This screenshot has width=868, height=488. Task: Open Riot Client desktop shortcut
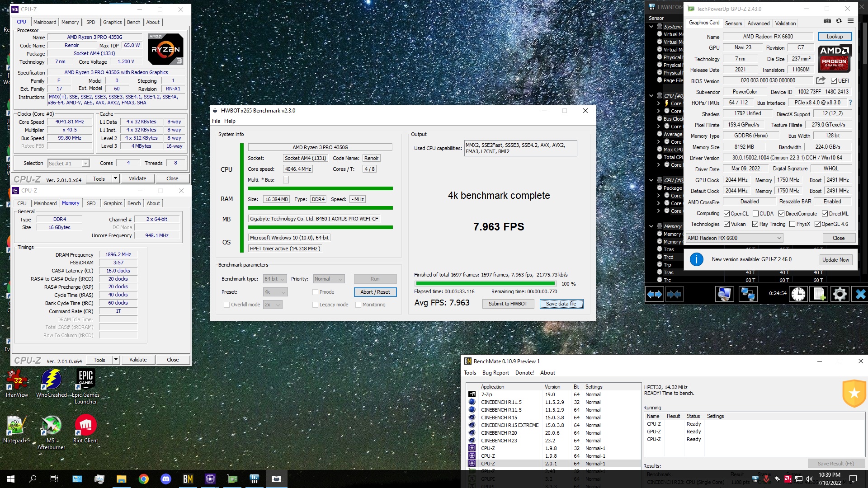[85, 429]
